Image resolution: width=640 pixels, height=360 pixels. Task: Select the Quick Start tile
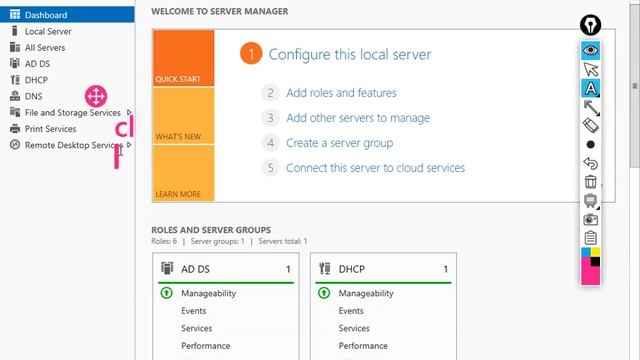coord(184,58)
